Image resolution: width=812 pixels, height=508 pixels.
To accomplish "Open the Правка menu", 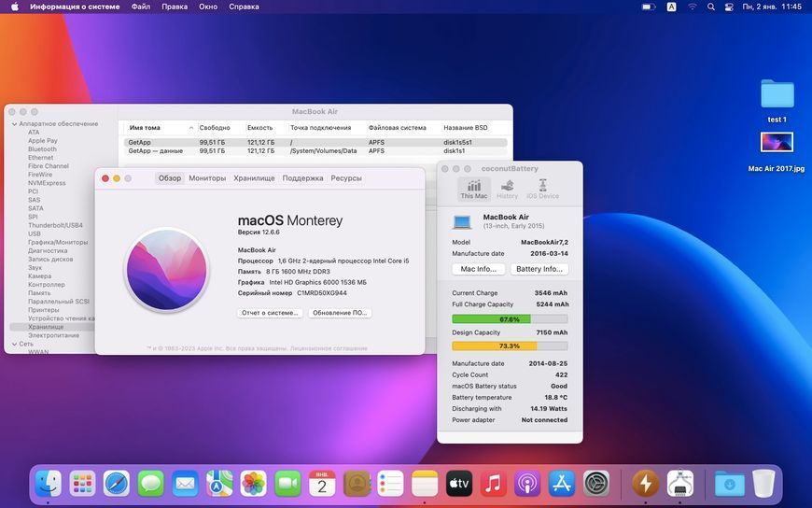I will pyautogui.click(x=175, y=7).
